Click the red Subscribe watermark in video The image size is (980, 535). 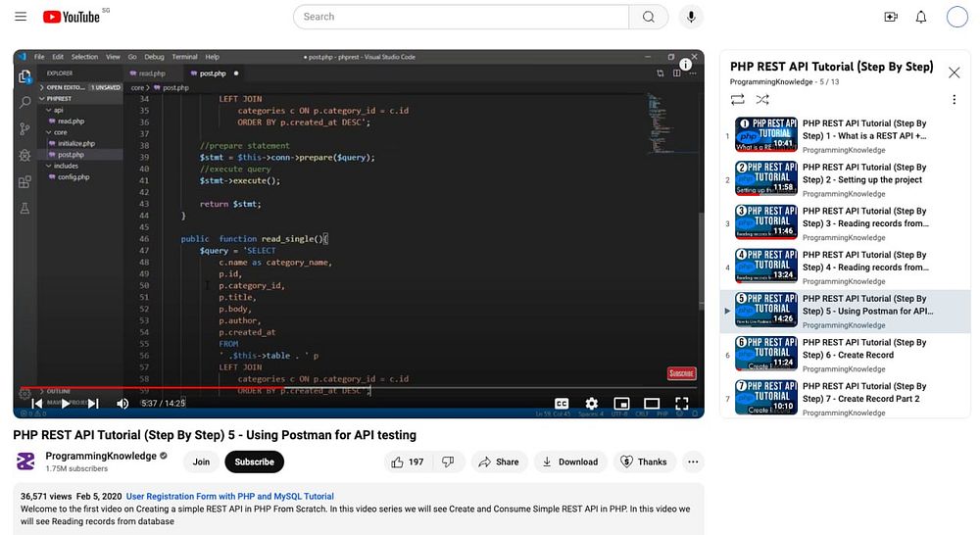point(681,373)
